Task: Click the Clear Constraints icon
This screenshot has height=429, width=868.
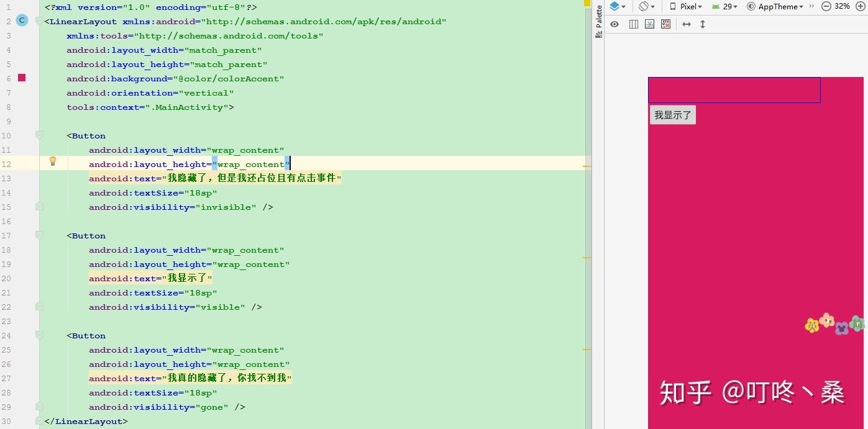Action: coord(666,24)
